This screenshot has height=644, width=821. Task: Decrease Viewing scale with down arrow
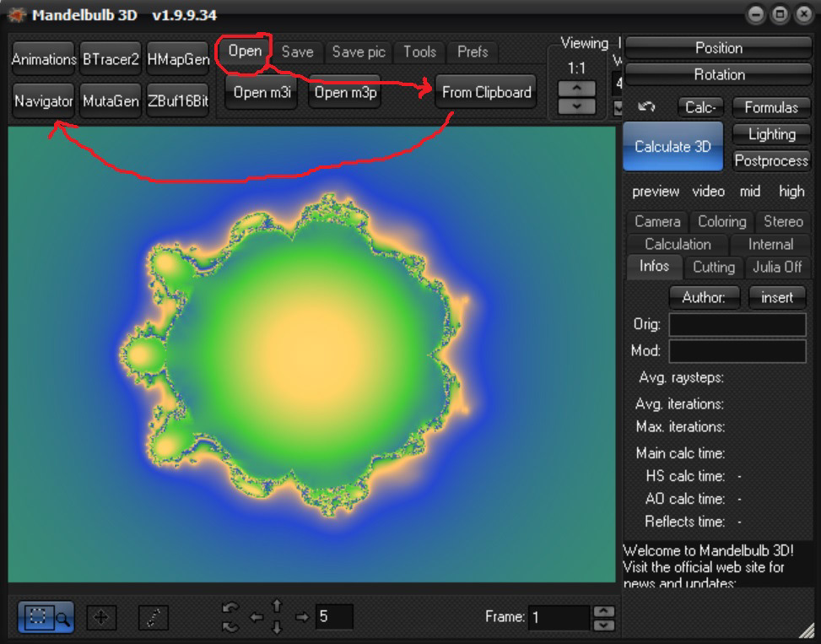[576, 106]
